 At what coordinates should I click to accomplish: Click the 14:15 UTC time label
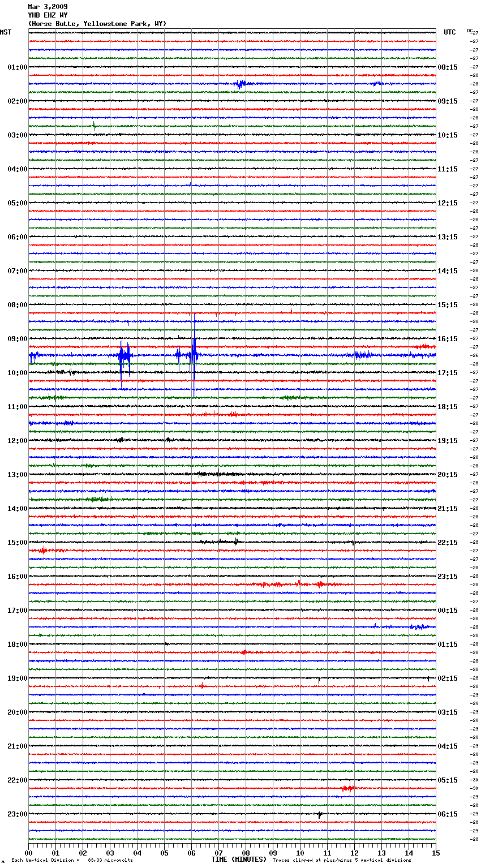(448, 271)
